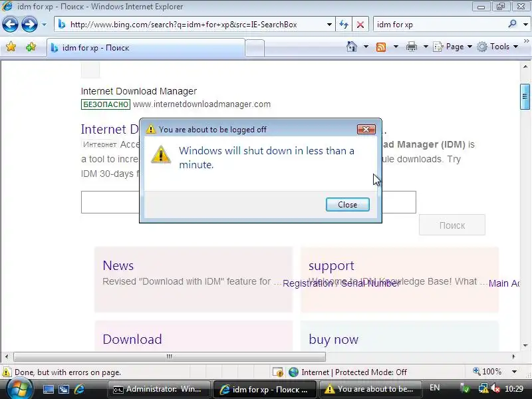Screen dimensions: 532x399
Task: Show more toolbar commands chevron
Action: click(526, 41)
